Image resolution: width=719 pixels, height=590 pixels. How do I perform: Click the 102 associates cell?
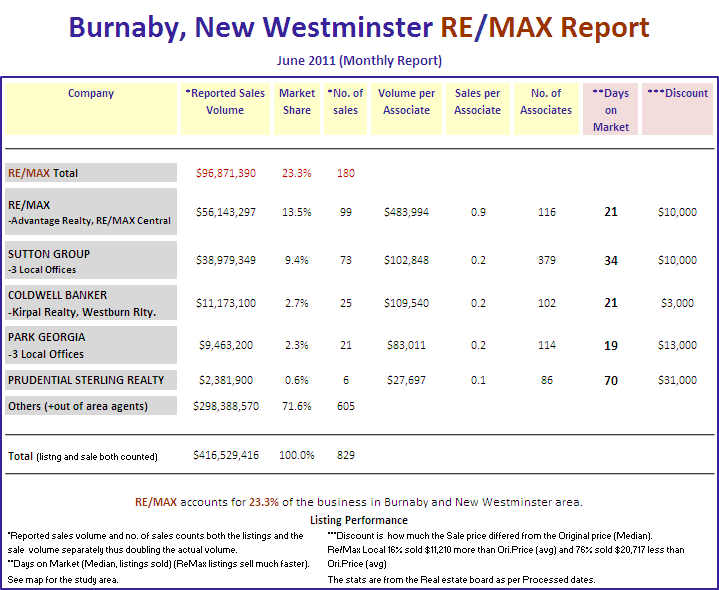pos(547,303)
